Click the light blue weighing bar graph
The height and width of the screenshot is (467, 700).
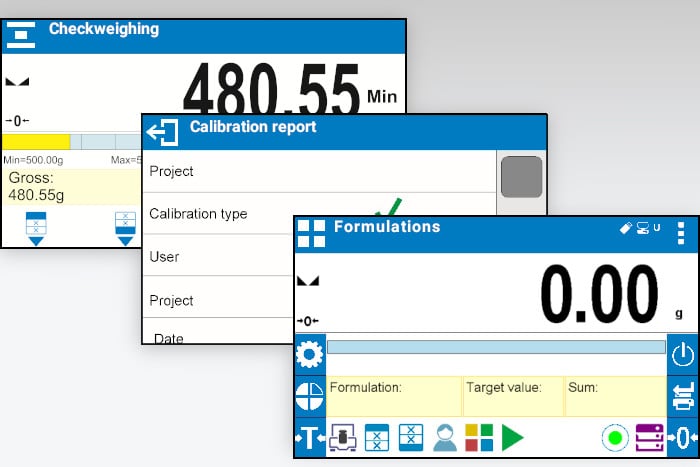point(496,347)
